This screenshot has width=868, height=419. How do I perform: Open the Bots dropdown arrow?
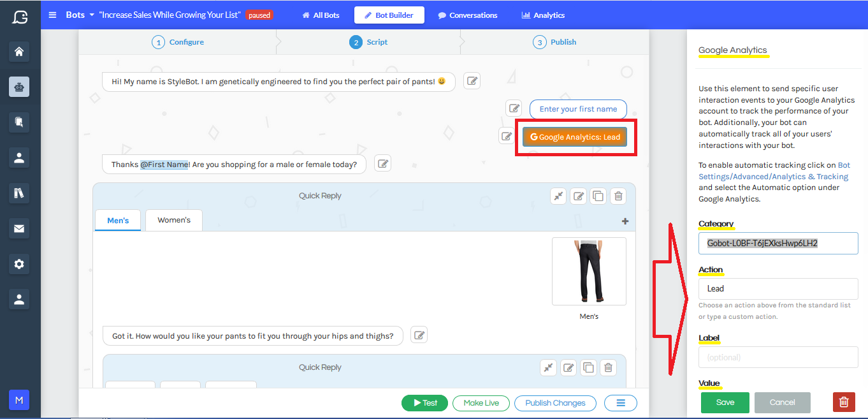(92, 15)
